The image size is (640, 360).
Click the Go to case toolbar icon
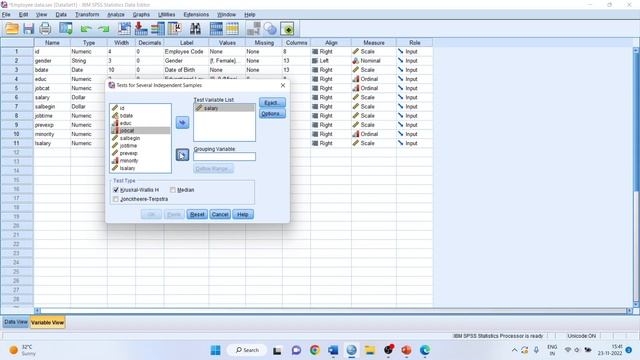[124, 29]
